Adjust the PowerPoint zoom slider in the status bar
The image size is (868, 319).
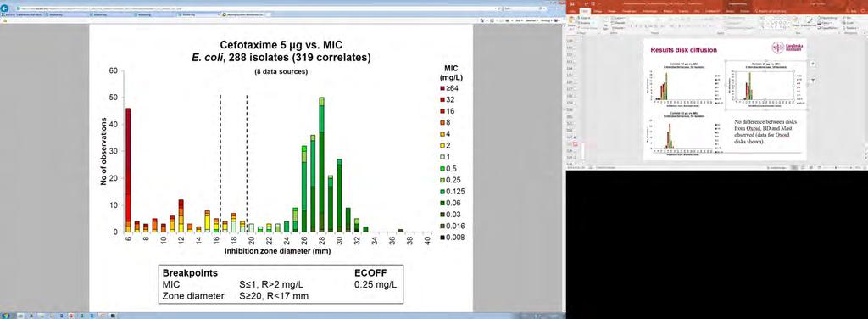[x=842, y=166]
